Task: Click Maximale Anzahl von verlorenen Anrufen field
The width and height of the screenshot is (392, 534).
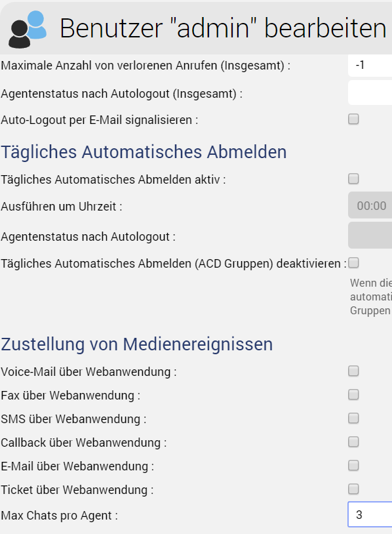Action: pyautogui.click(x=370, y=65)
